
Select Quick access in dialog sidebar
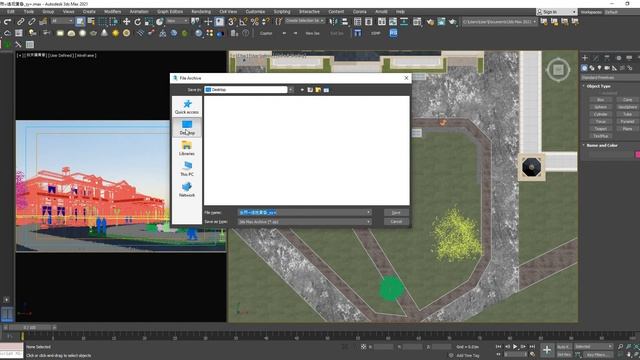(187, 107)
